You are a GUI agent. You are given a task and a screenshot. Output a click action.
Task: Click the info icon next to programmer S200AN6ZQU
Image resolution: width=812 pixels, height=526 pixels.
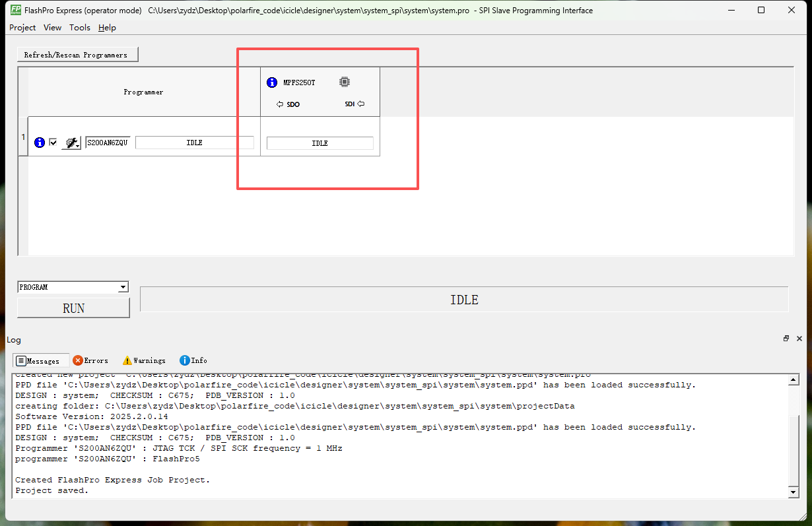pos(40,143)
